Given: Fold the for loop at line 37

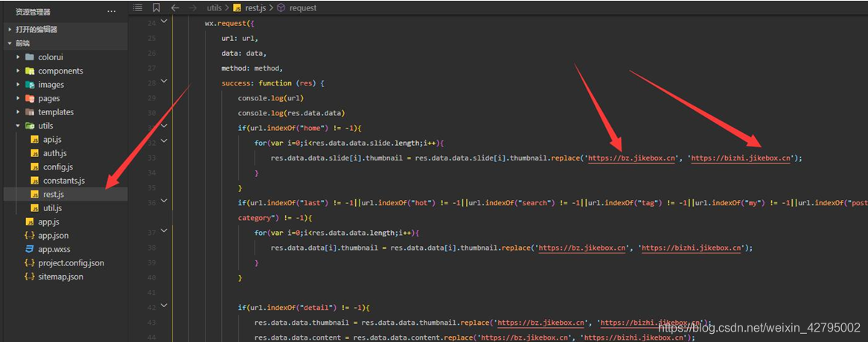Looking at the screenshot, I should [163, 231].
